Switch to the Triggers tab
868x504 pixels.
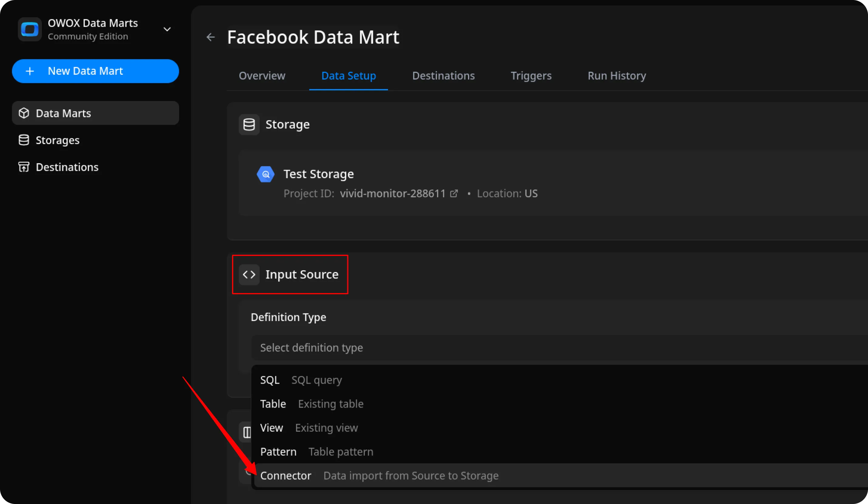coord(531,75)
